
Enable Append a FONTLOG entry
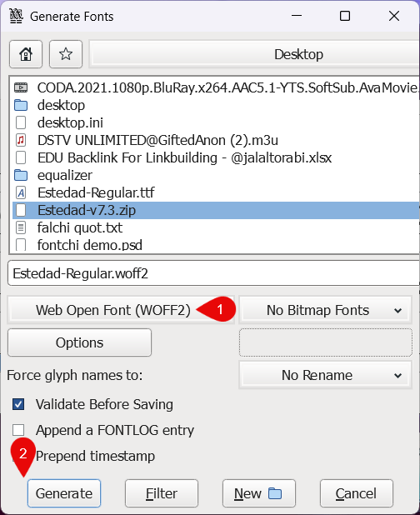[18, 430]
